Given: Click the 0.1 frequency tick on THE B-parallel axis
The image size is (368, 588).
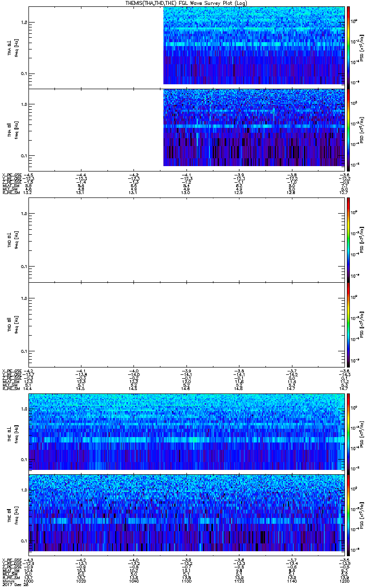Looking at the screenshot, I should point(24,540).
